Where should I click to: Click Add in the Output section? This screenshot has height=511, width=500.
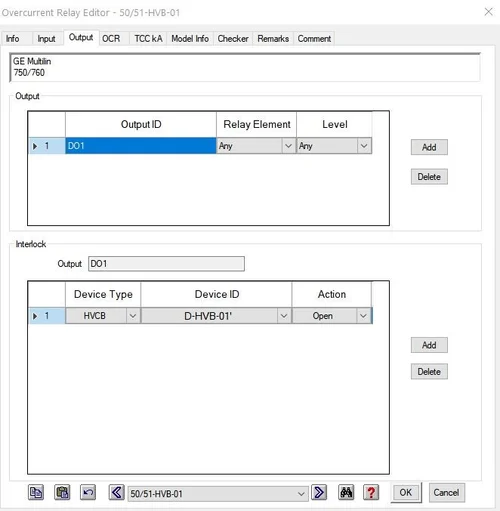point(429,147)
